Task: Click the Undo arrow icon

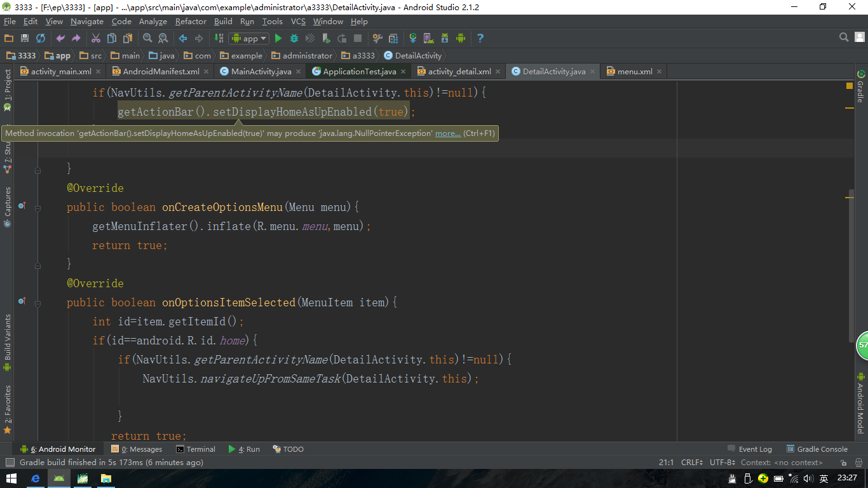Action: tap(60, 38)
